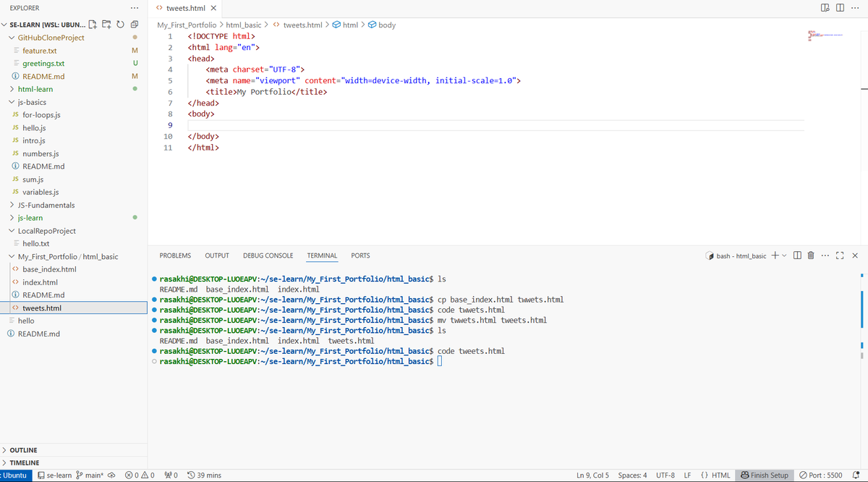Open hello.js file
Image resolution: width=868 pixels, height=482 pixels.
[x=34, y=128]
